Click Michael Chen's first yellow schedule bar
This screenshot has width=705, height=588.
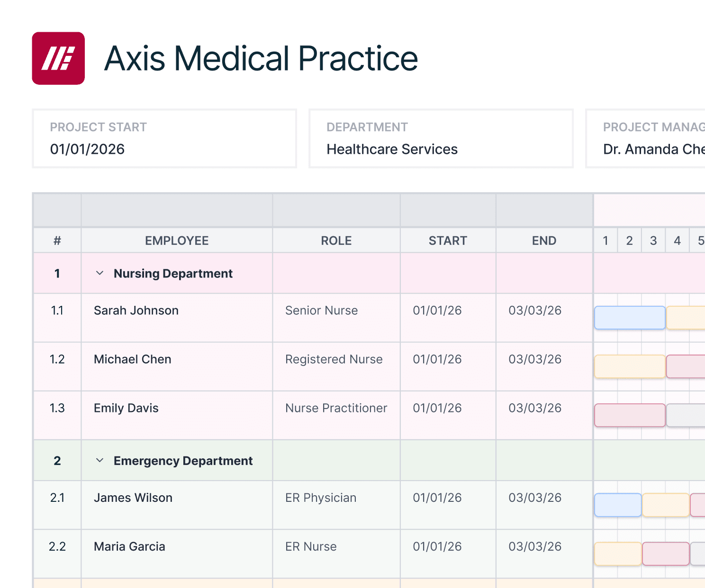[x=630, y=366]
